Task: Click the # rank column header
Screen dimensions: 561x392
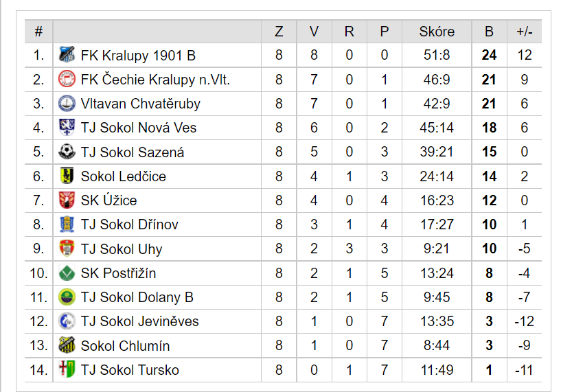Action: tap(38, 32)
